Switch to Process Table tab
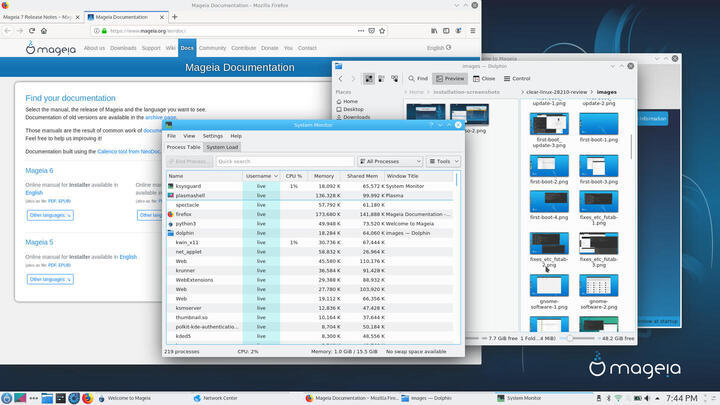720x405 pixels. tap(183, 147)
